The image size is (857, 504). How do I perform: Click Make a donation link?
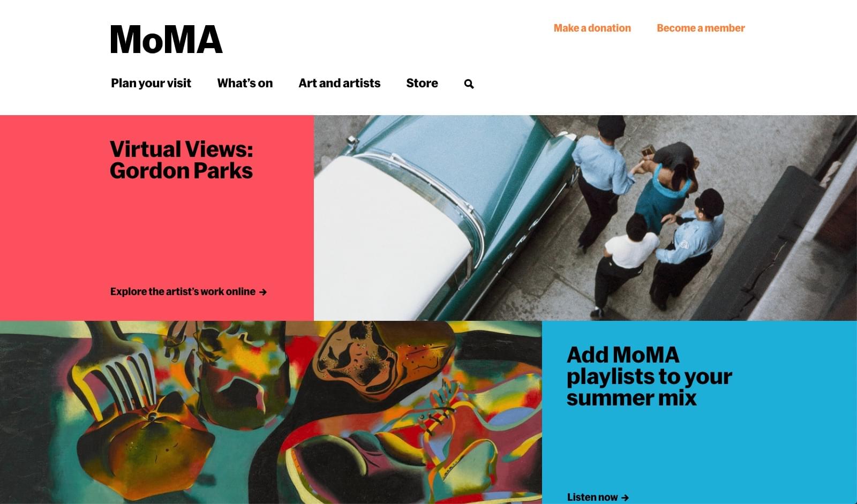pos(592,28)
